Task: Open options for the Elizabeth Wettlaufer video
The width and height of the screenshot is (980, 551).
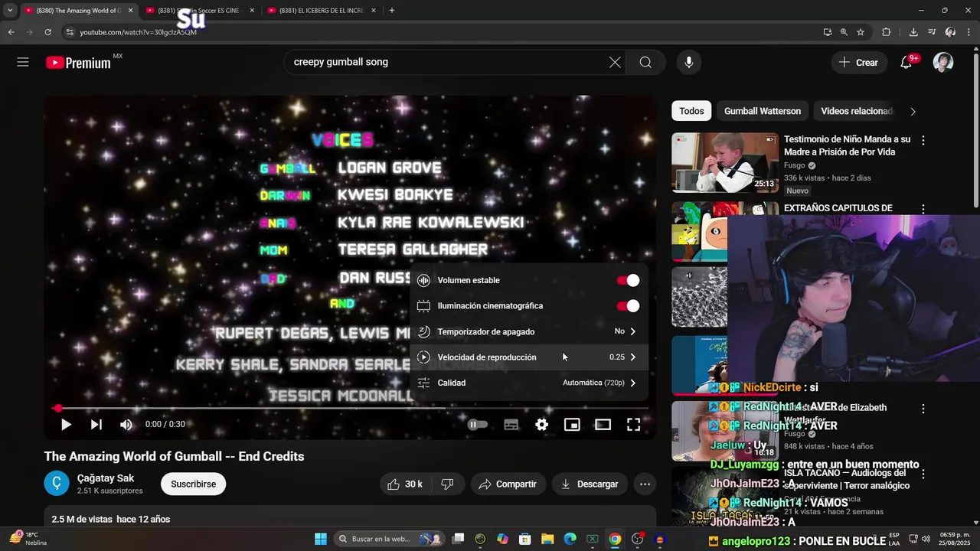Action: tap(923, 409)
